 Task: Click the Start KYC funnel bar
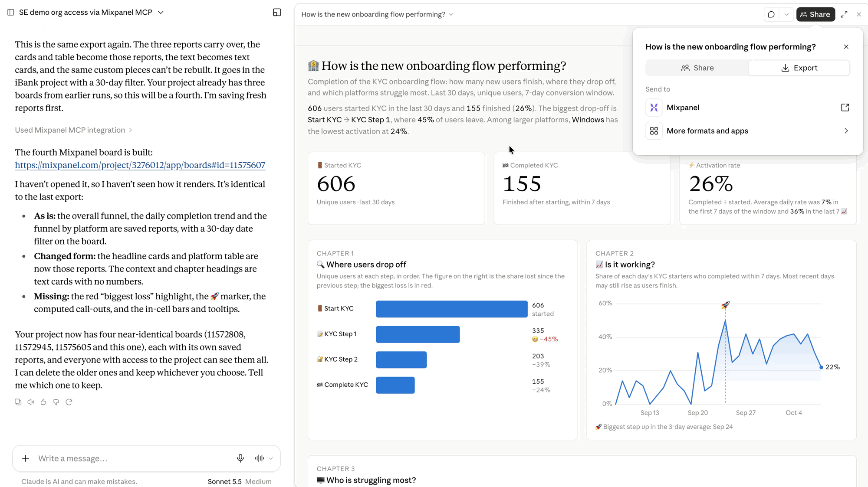(x=451, y=309)
